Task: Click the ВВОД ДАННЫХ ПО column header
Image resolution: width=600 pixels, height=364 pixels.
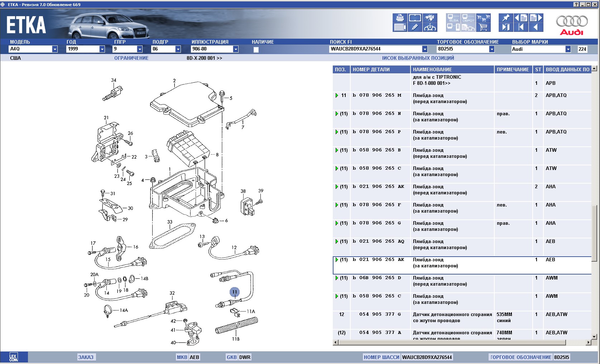Action: (567, 69)
